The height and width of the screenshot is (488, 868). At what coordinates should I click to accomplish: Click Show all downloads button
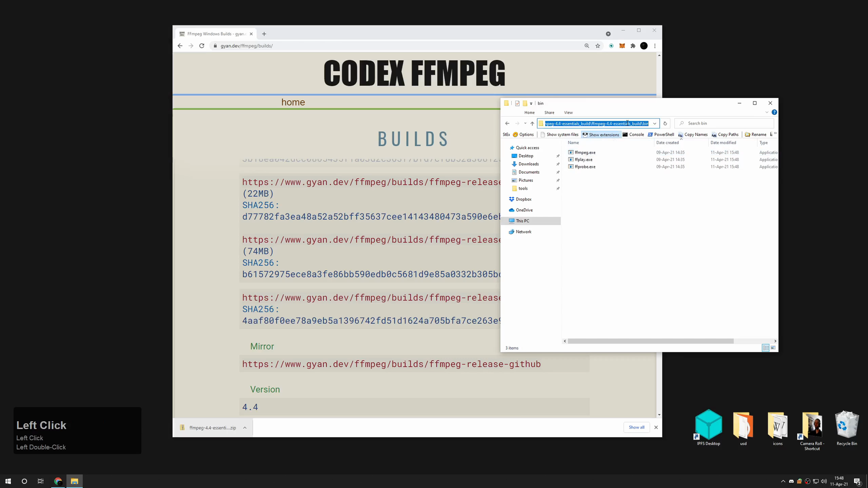(637, 427)
